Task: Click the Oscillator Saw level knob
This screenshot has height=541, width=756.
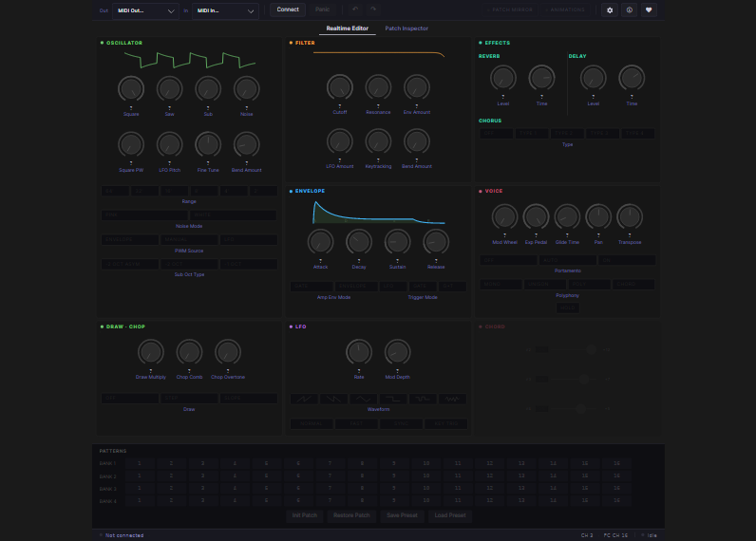Action: point(170,89)
